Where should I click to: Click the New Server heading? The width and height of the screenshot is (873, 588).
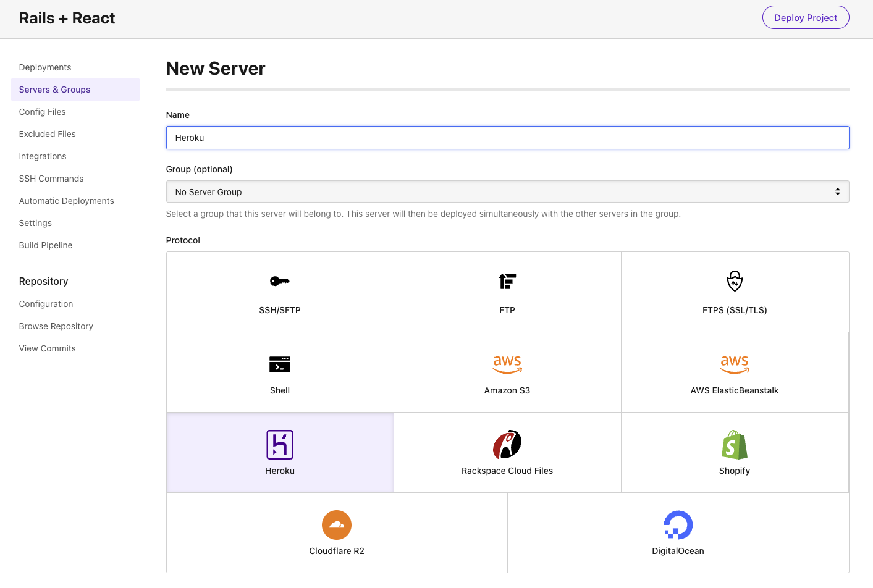216,69
